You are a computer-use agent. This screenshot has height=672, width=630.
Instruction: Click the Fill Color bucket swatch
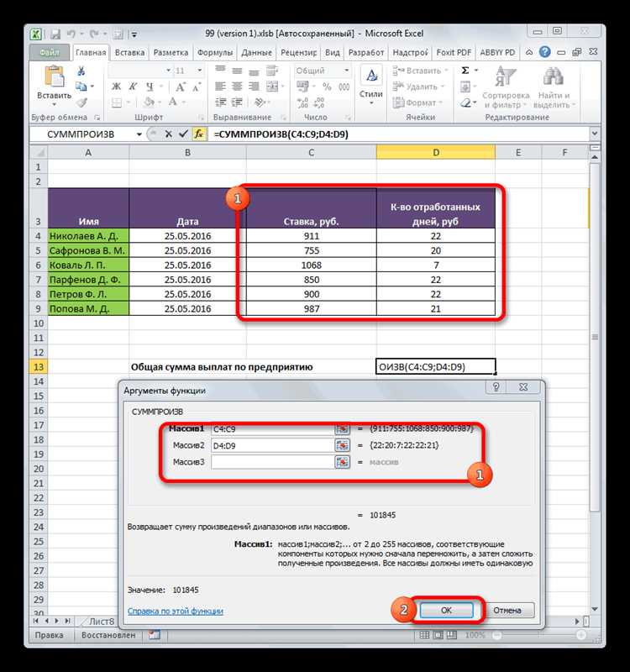click(x=149, y=102)
